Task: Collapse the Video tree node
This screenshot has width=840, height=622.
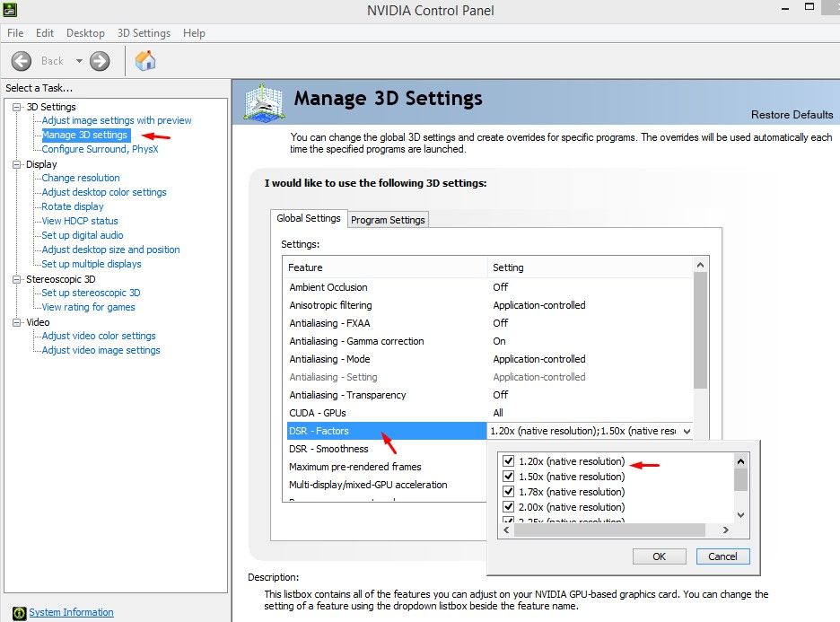Action: click(17, 322)
